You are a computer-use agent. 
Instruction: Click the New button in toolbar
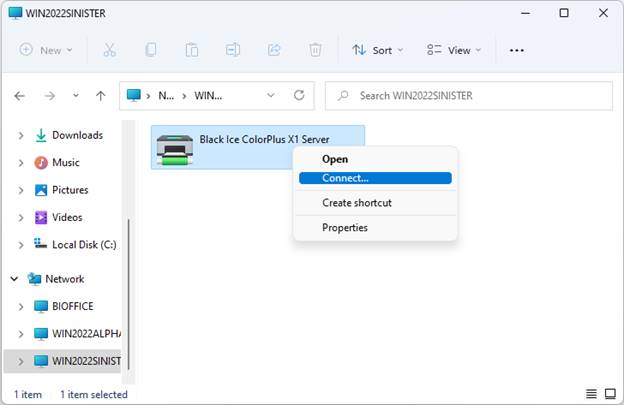pos(46,50)
